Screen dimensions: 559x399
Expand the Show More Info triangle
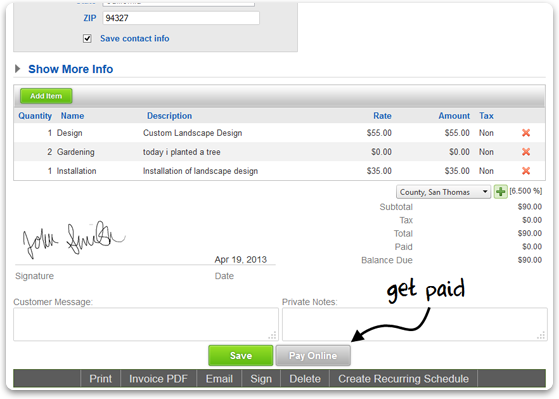coord(17,69)
